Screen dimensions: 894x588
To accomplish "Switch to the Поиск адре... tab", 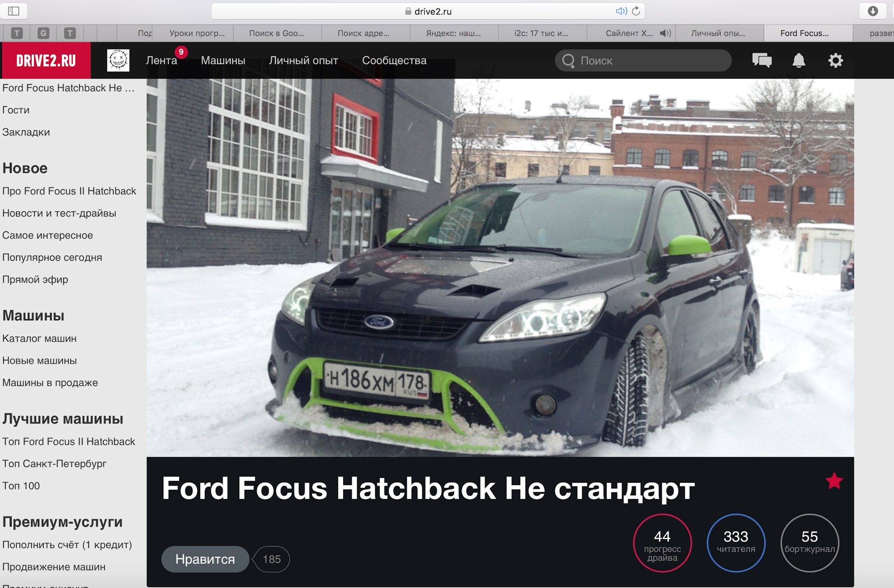I will tap(366, 33).
